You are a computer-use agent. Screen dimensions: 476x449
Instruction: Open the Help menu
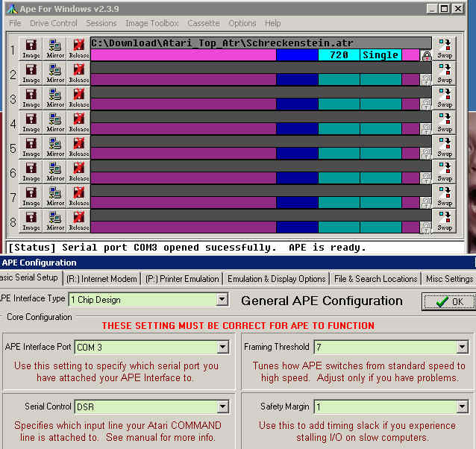(272, 23)
